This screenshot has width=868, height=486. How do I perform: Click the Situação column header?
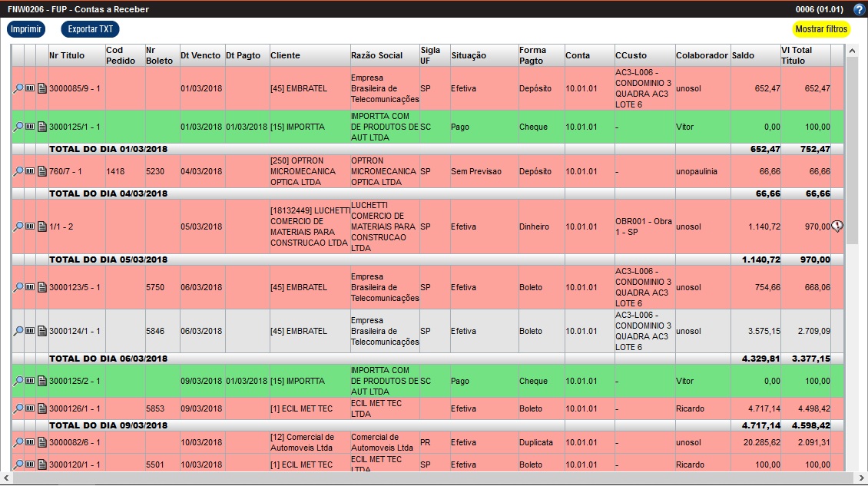(x=469, y=55)
